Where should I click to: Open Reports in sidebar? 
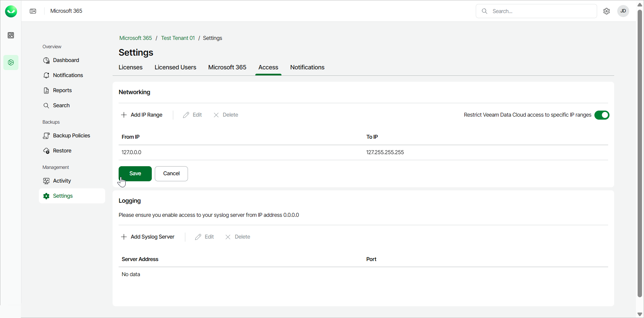pos(62,90)
